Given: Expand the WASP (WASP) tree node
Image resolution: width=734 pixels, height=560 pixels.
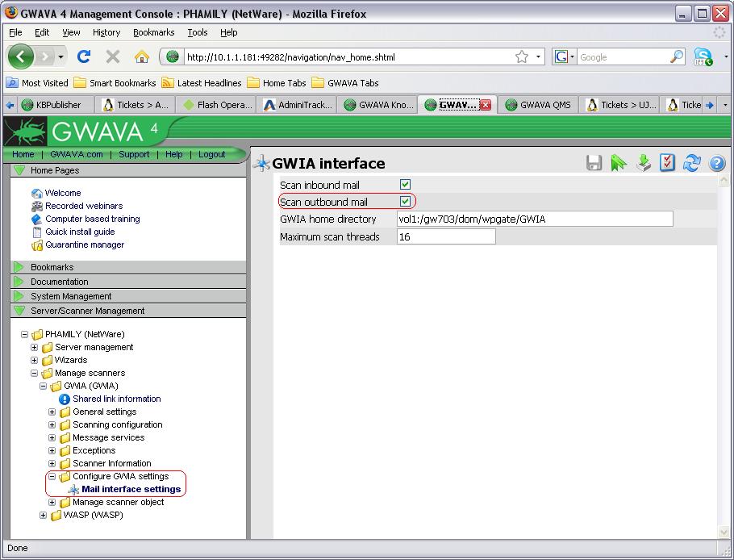Looking at the screenshot, I should click(x=43, y=515).
